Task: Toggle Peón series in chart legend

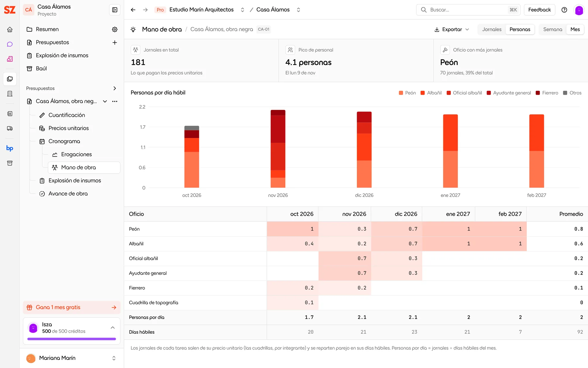Action: [407, 93]
